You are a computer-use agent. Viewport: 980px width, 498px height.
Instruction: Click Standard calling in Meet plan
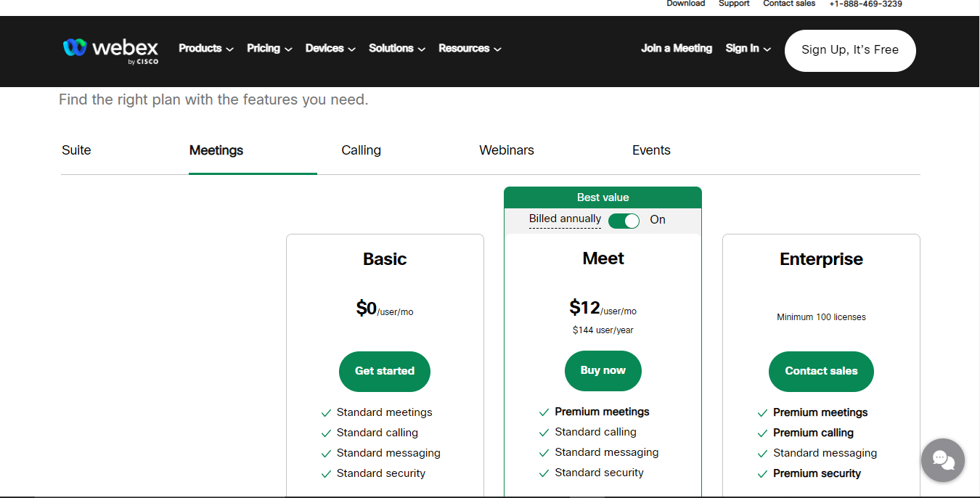click(595, 432)
